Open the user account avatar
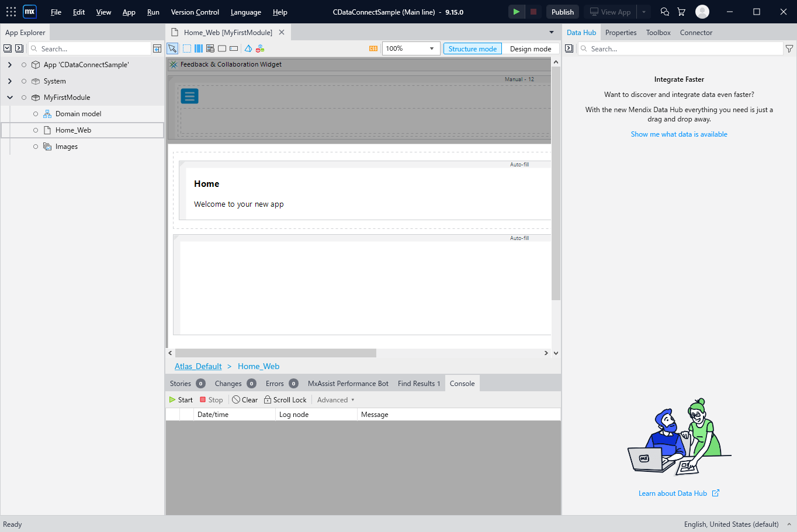The width and height of the screenshot is (797, 532). click(x=702, y=12)
